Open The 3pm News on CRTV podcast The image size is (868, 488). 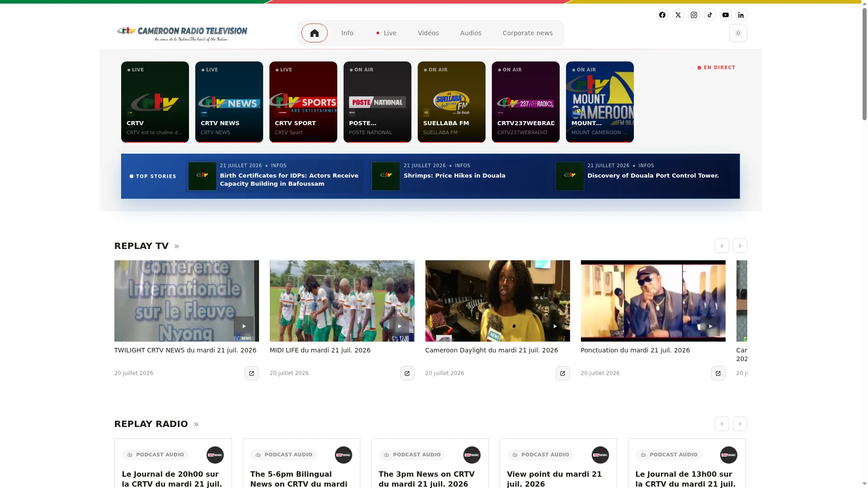(x=426, y=479)
